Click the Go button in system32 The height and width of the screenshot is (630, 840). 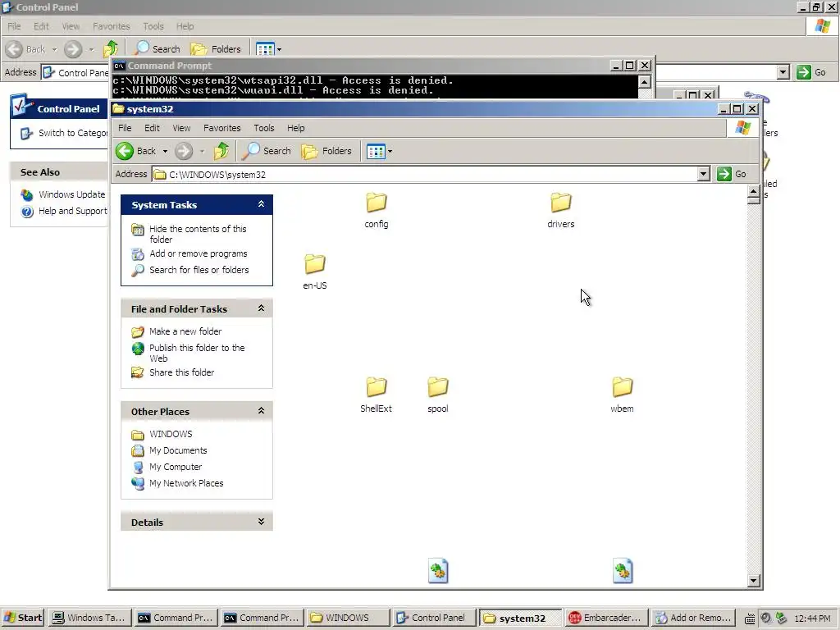732,174
